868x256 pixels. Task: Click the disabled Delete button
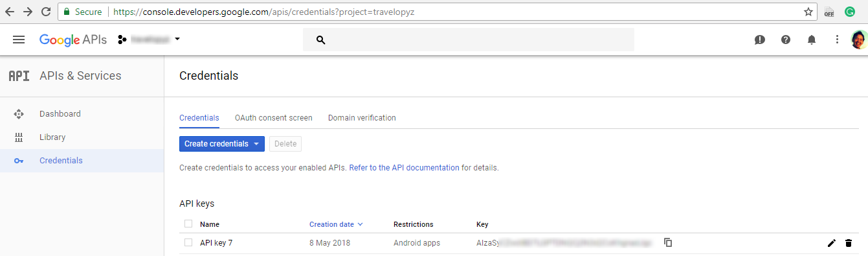285,144
